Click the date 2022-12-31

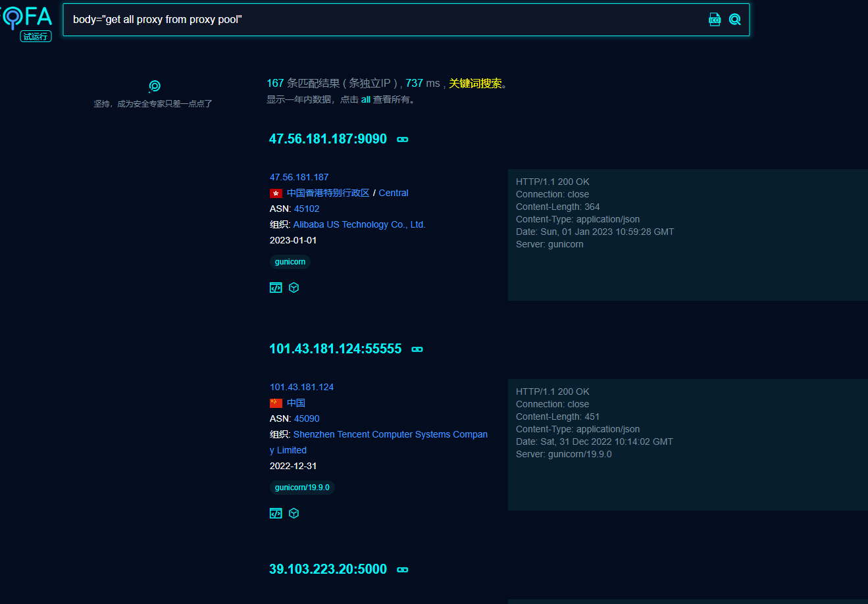click(x=293, y=466)
